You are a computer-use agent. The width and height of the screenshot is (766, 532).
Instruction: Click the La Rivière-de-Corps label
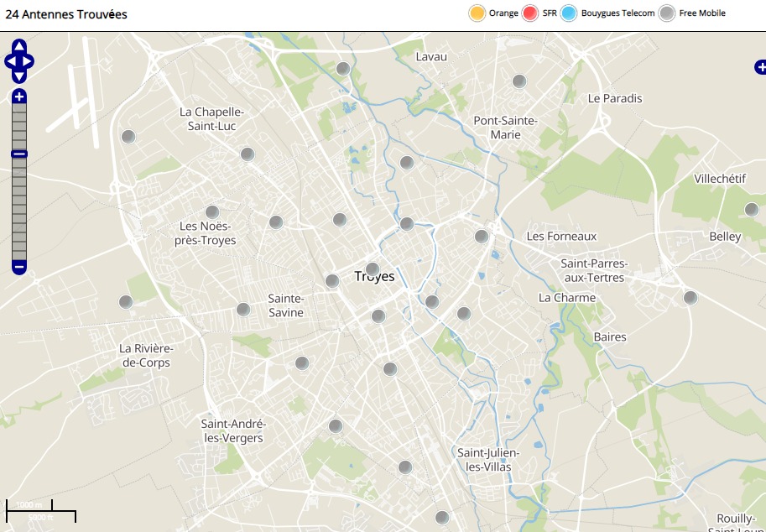click(146, 355)
